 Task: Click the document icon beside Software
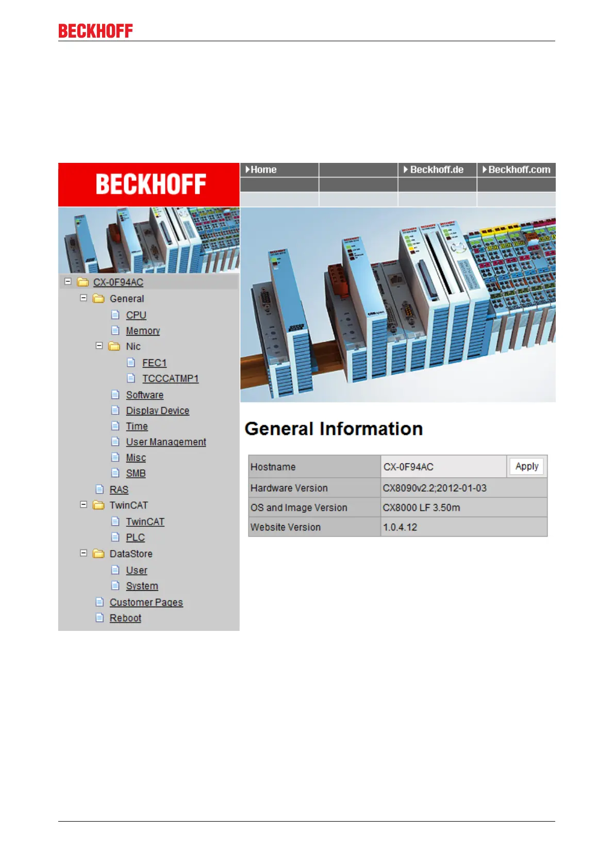[x=115, y=394]
